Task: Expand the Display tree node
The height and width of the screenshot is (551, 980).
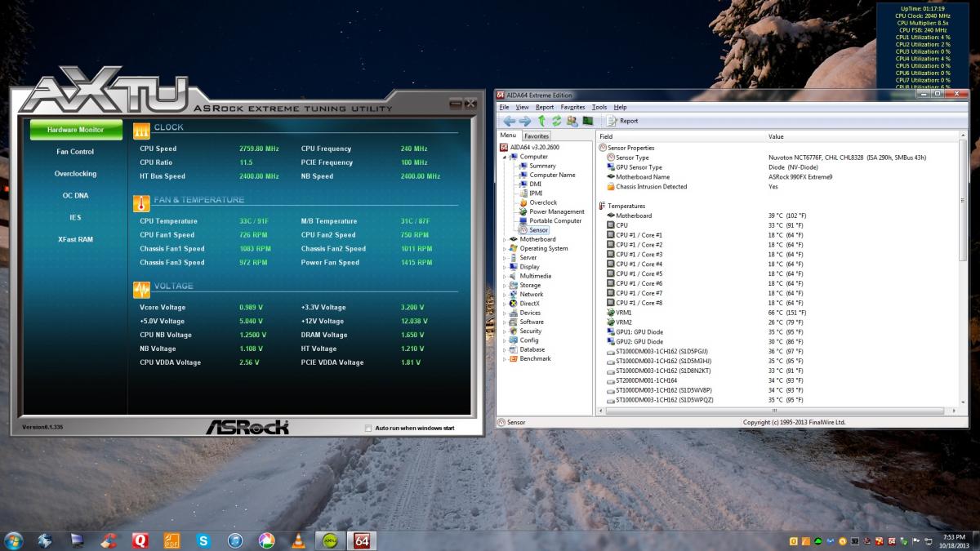Action: click(x=505, y=267)
